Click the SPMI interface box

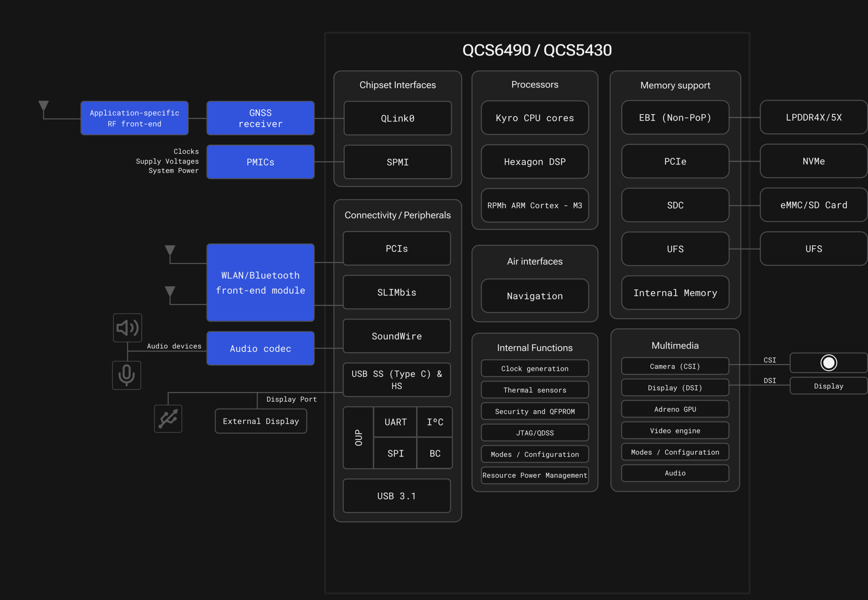click(x=398, y=162)
